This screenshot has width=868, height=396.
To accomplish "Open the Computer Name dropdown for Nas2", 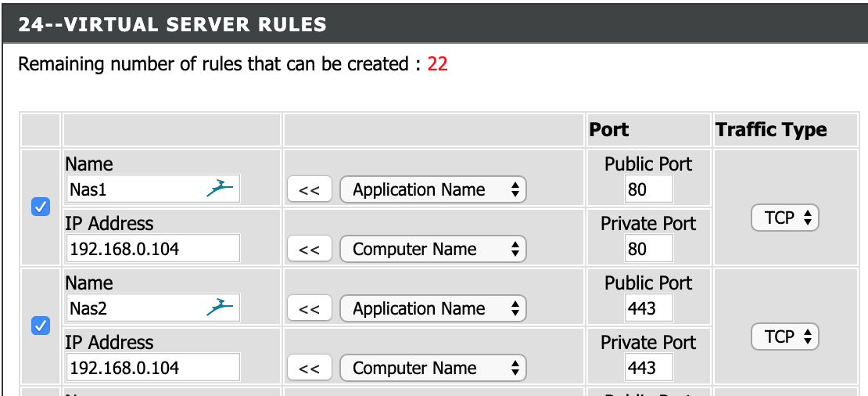I will [433, 368].
